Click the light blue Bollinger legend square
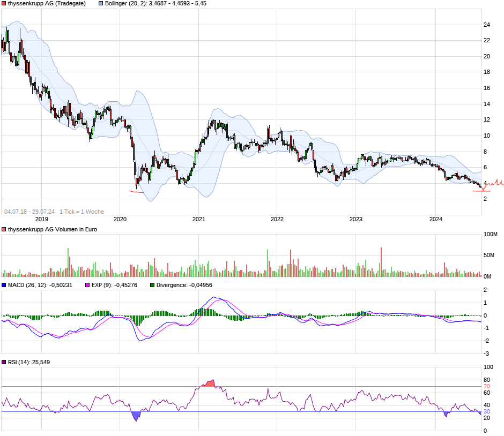Screen dimensions: 504x436 [101, 4]
